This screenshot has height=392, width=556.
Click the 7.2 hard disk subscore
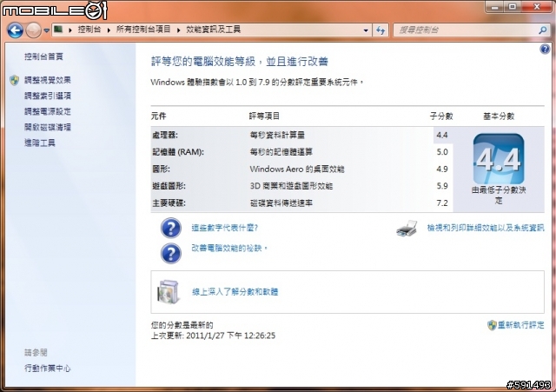point(442,203)
